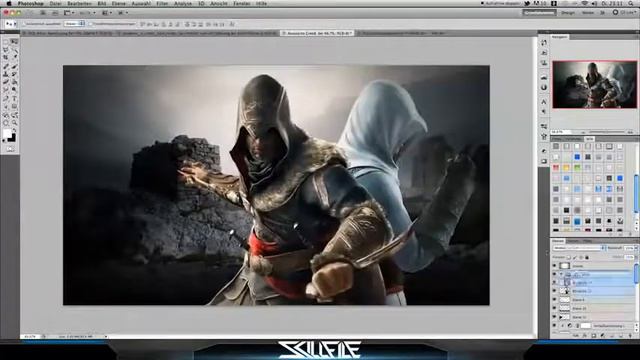The height and width of the screenshot is (360, 640).
Task: Select the Dodge tool
Action: (x=14, y=89)
